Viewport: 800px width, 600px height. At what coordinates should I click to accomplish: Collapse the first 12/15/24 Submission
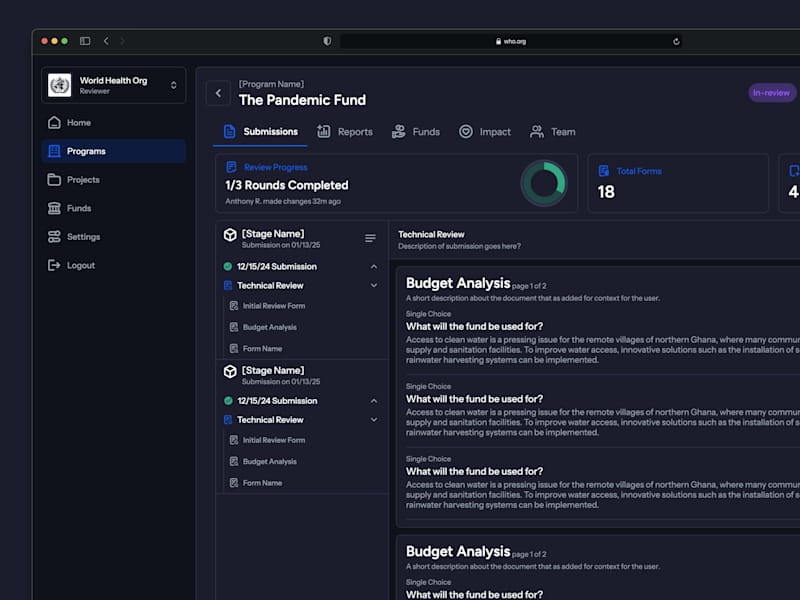pyautogui.click(x=374, y=266)
